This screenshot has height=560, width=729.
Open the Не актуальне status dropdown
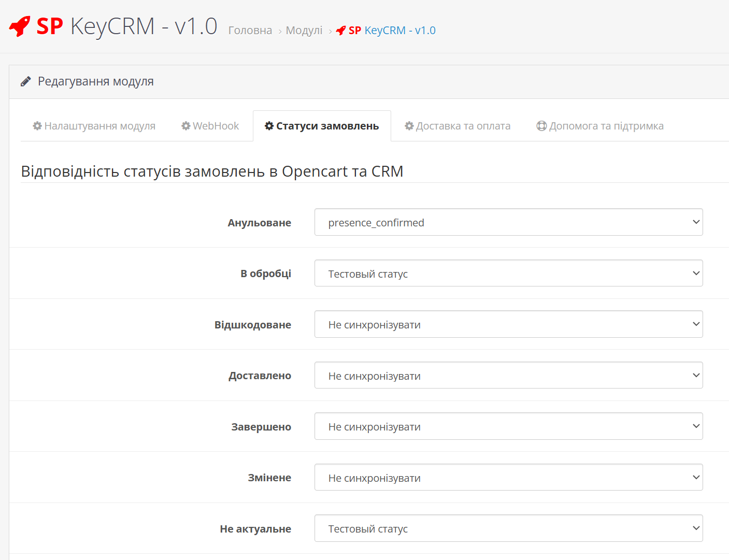point(508,528)
